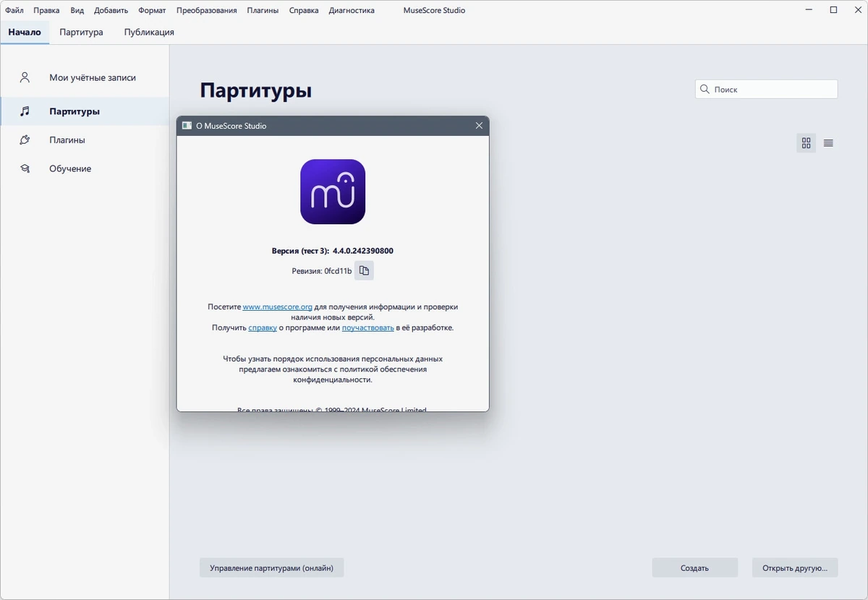Switch to list view of scores

click(828, 143)
